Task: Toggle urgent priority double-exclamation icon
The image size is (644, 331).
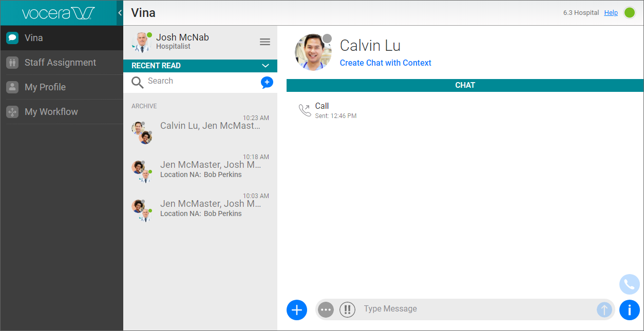Action: point(347,309)
